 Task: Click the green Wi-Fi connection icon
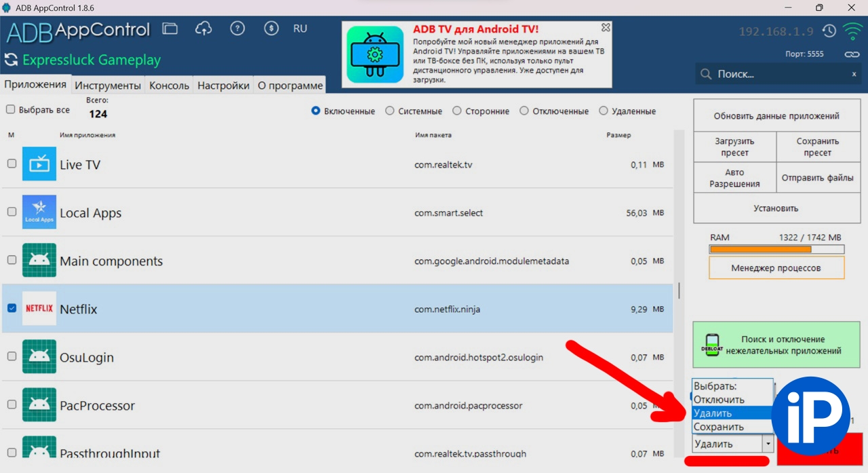[x=852, y=31]
